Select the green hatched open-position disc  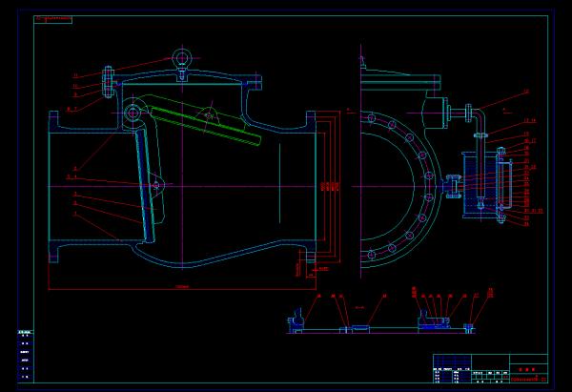[206, 125]
